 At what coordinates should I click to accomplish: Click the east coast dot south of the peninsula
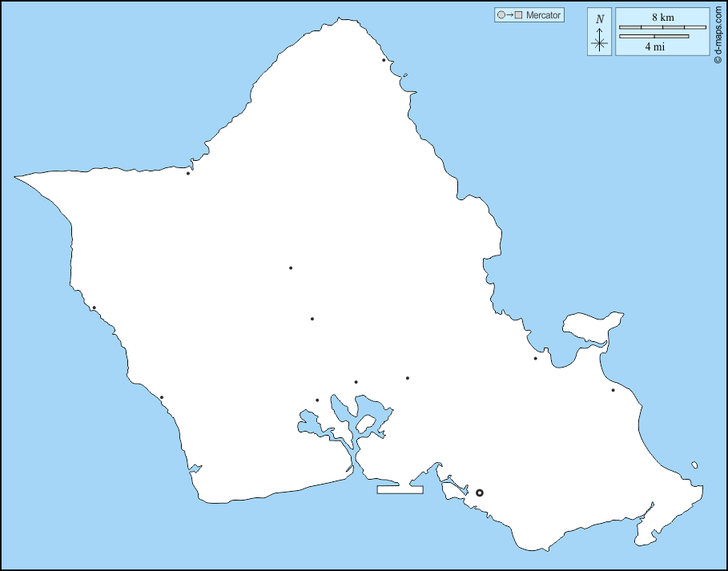[613, 390]
